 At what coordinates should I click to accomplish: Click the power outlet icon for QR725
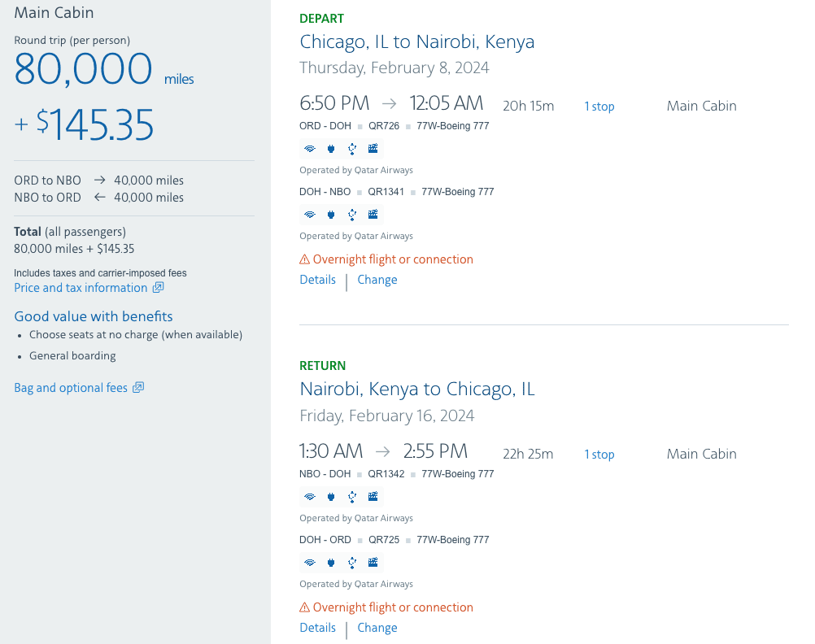click(330, 562)
